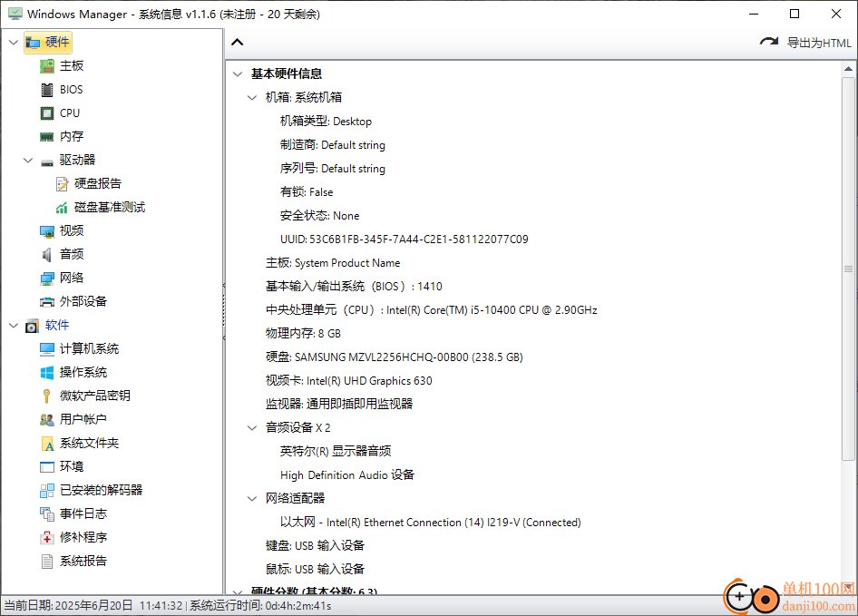
Task: Open the 主板 tree entry
Action: [72, 66]
